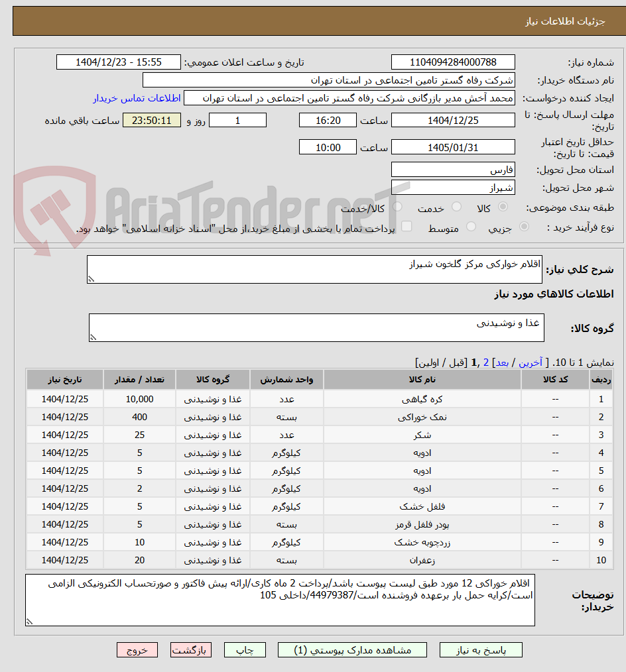Click the ادویه cell in row 6
This screenshot has width=626, height=672.
click(x=422, y=488)
